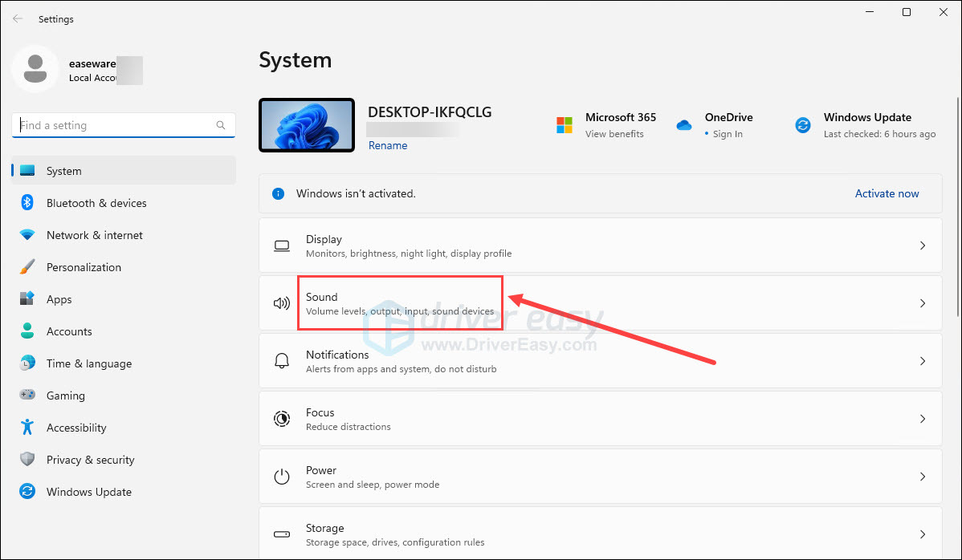Click the Accessibility person icon
The height and width of the screenshot is (560, 962).
(27, 428)
